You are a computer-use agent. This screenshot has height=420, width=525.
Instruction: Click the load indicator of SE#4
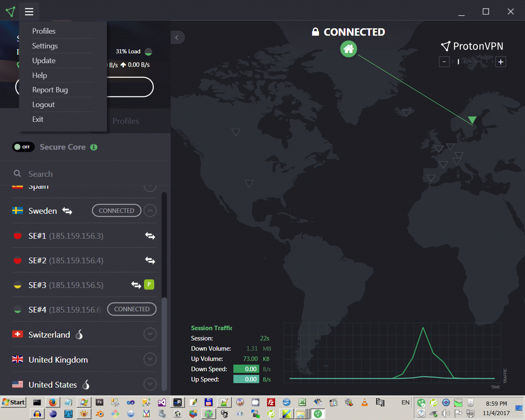click(x=18, y=310)
